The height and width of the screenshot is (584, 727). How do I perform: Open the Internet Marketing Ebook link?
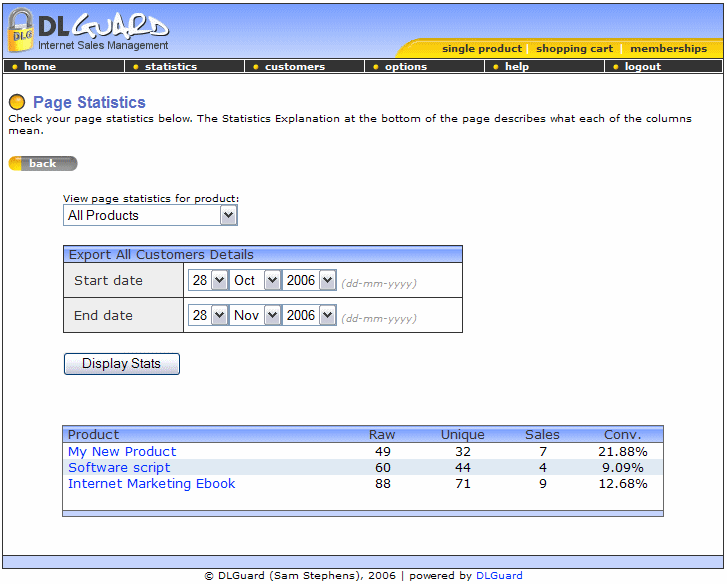(152, 484)
